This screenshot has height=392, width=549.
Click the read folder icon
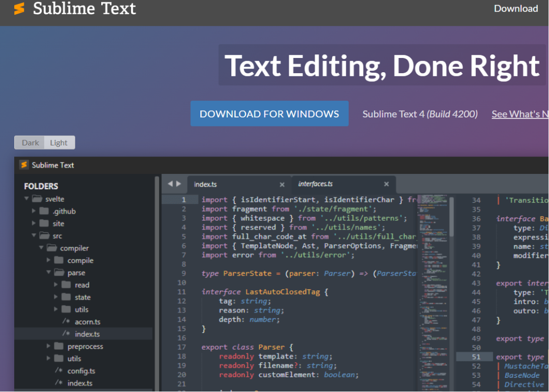pyautogui.click(x=66, y=284)
